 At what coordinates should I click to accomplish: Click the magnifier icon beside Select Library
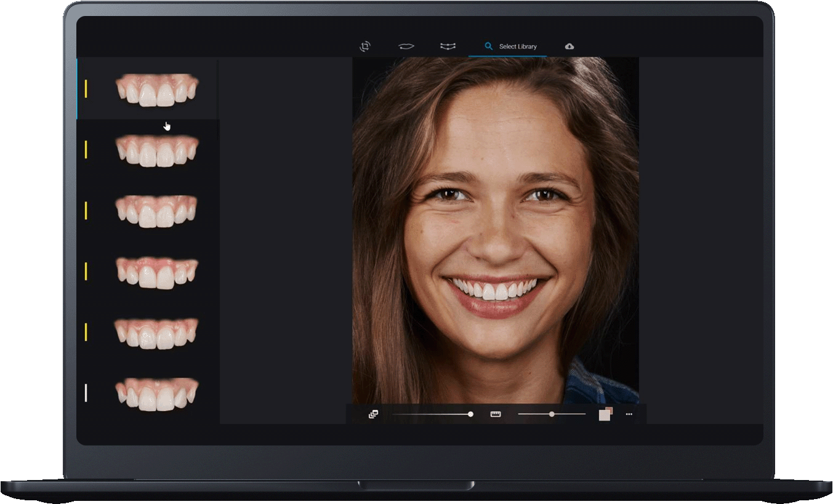click(x=488, y=47)
